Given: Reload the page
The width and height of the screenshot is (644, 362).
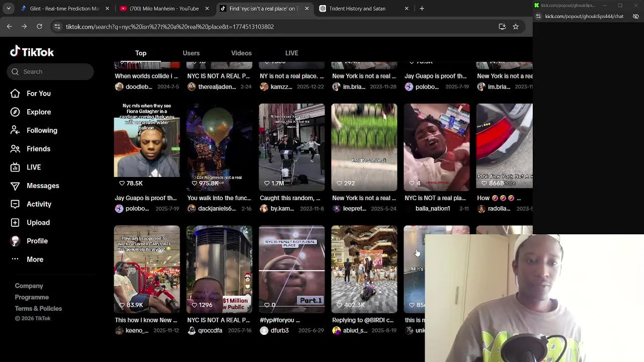Looking at the screenshot, I should pos(39,27).
